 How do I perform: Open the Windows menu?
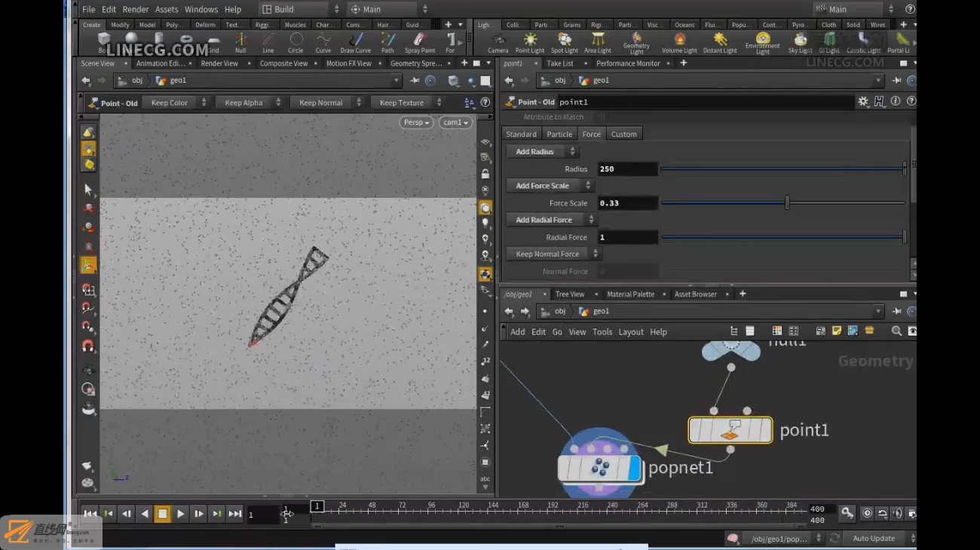point(201,9)
